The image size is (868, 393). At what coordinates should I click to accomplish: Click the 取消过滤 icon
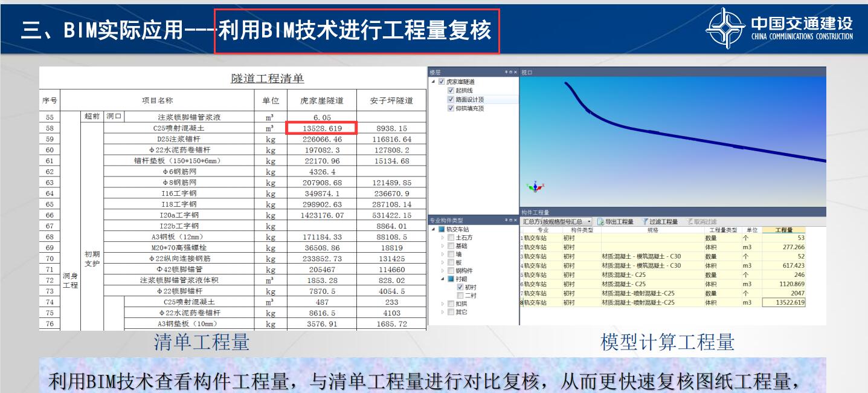pos(690,222)
